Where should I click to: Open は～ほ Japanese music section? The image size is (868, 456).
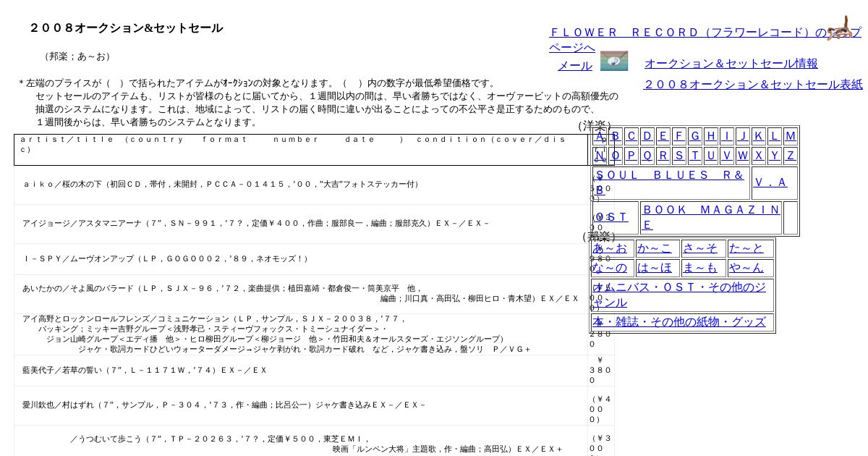[x=655, y=268]
